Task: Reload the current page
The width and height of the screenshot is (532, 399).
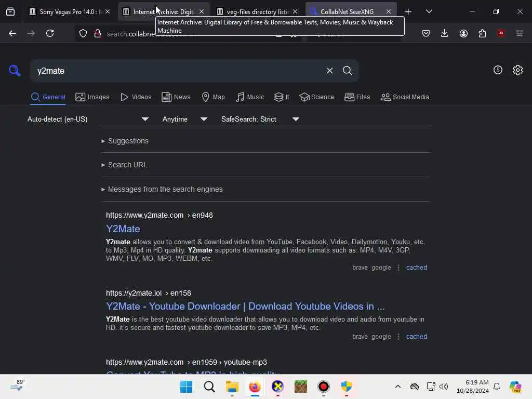Action: 50,33
